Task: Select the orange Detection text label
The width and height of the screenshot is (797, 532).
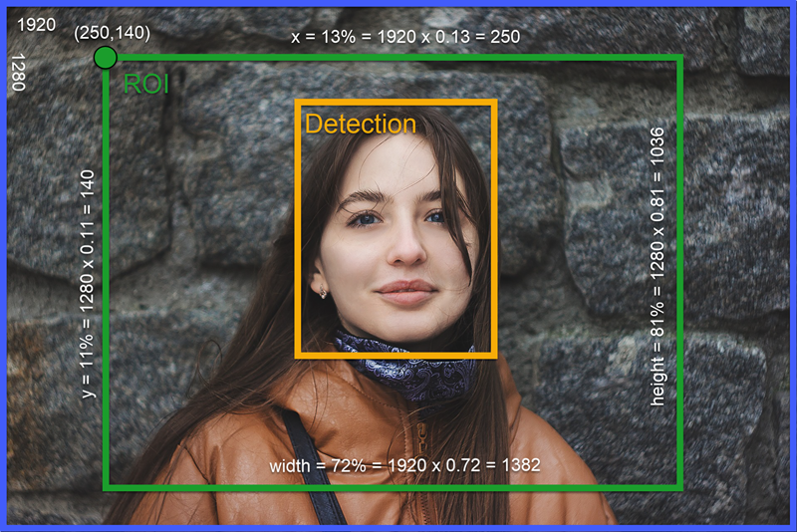Action: pos(360,125)
